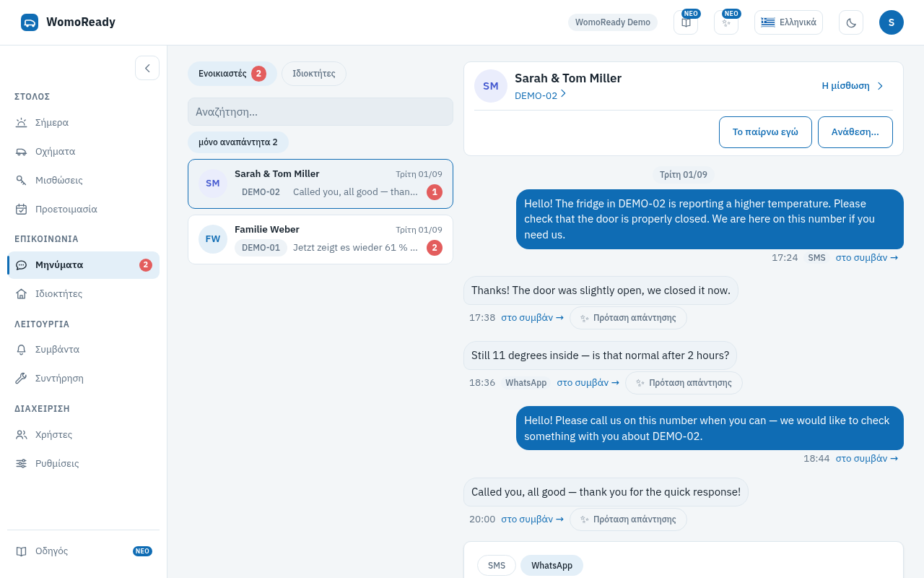This screenshot has height=578, width=924.
Task: Open the sparkle NEO feature icon
Action: point(726,22)
